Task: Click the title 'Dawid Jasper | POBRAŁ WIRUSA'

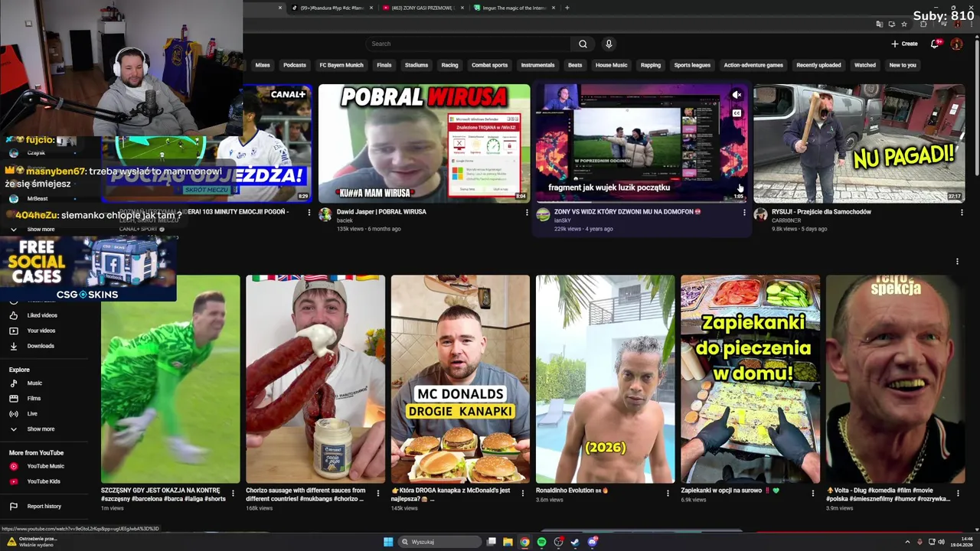Action: click(381, 212)
